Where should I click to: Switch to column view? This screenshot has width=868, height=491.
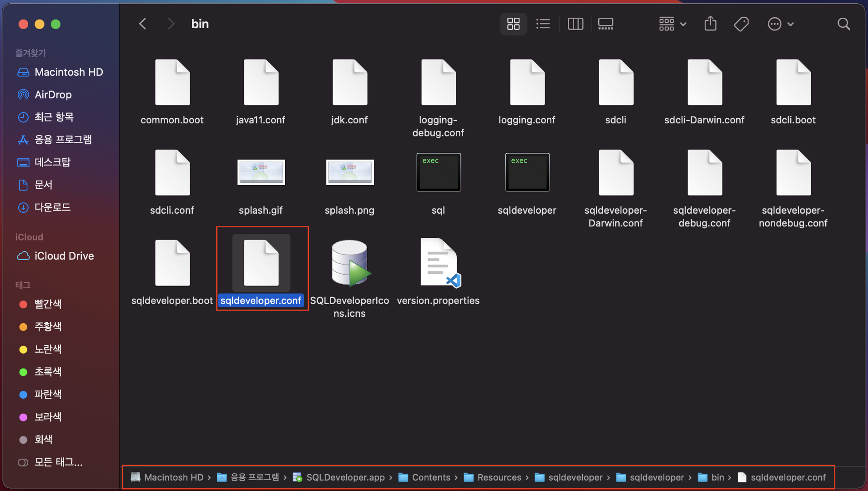[x=575, y=24]
